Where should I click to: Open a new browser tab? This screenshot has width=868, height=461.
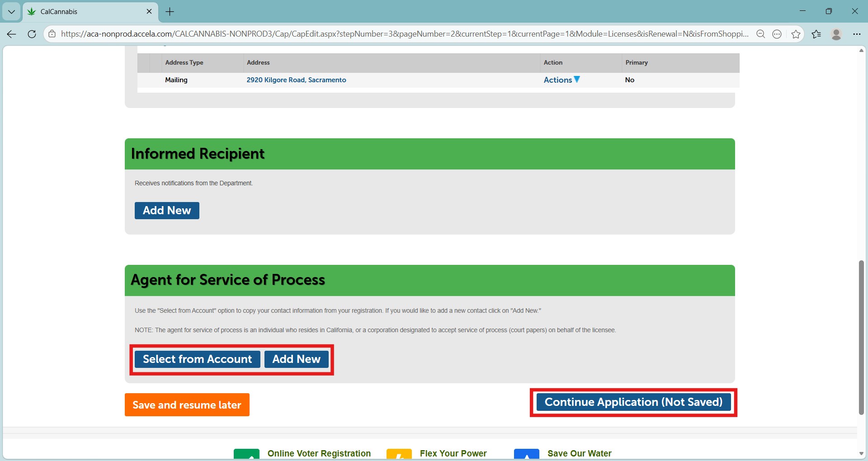170,12
